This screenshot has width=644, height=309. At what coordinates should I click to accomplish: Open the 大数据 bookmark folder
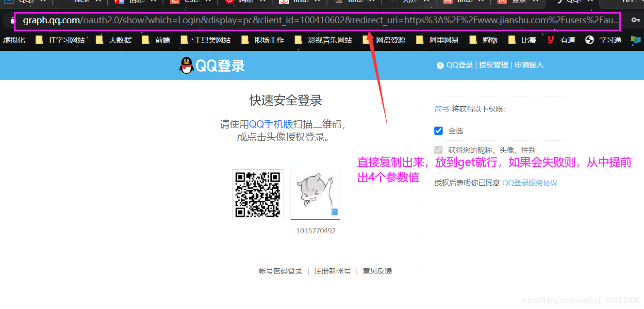(x=114, y=40)
